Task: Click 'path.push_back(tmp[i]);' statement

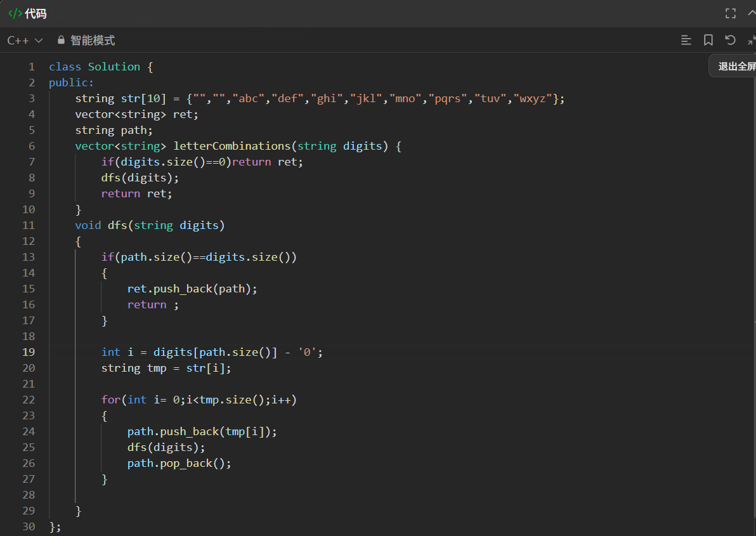Action: point(202,431)
